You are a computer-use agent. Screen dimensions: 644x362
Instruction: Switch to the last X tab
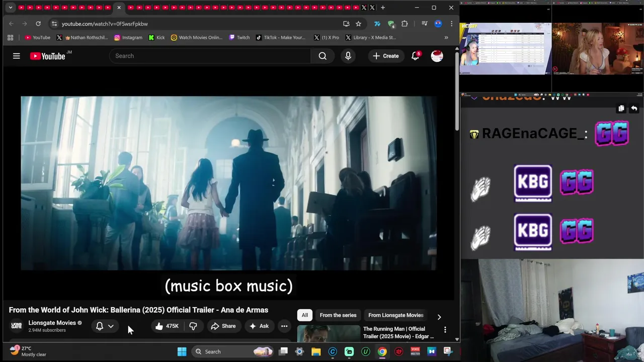pos(372,8)
